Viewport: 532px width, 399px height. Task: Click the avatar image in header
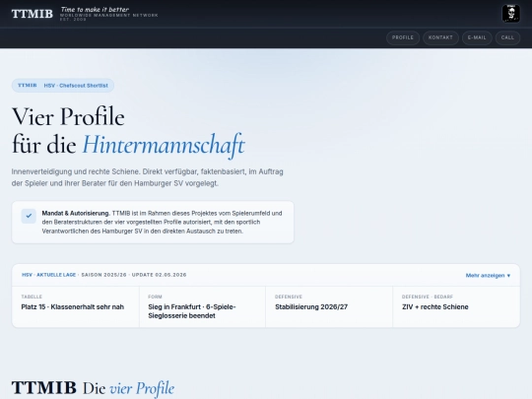[x=510, y=14]
